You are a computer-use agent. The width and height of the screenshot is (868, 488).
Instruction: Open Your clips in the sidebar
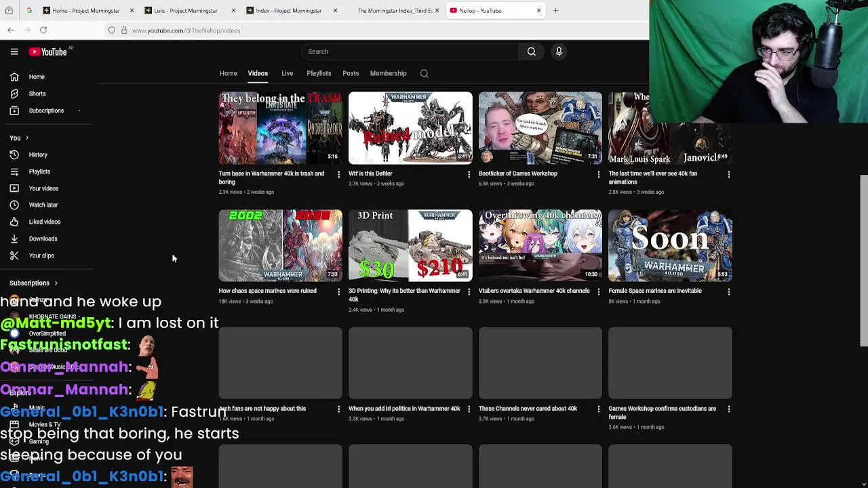(41, 256)
